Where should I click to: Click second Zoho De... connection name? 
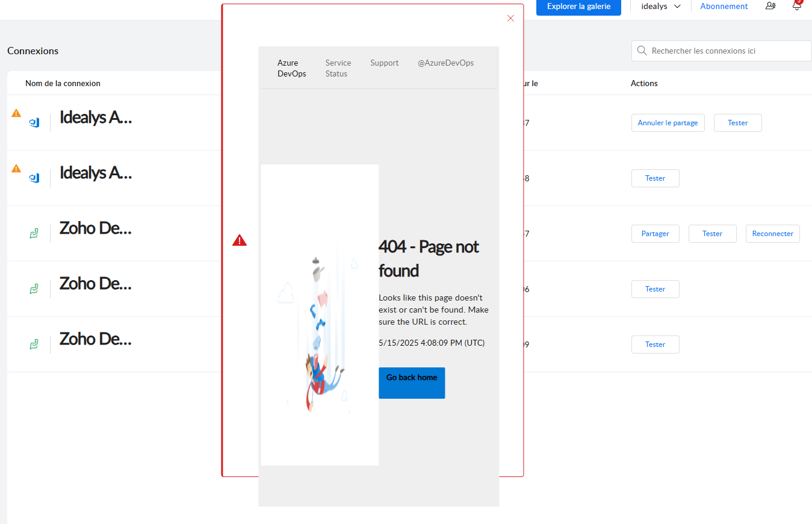pyautogui.click(x=95, y=284)
